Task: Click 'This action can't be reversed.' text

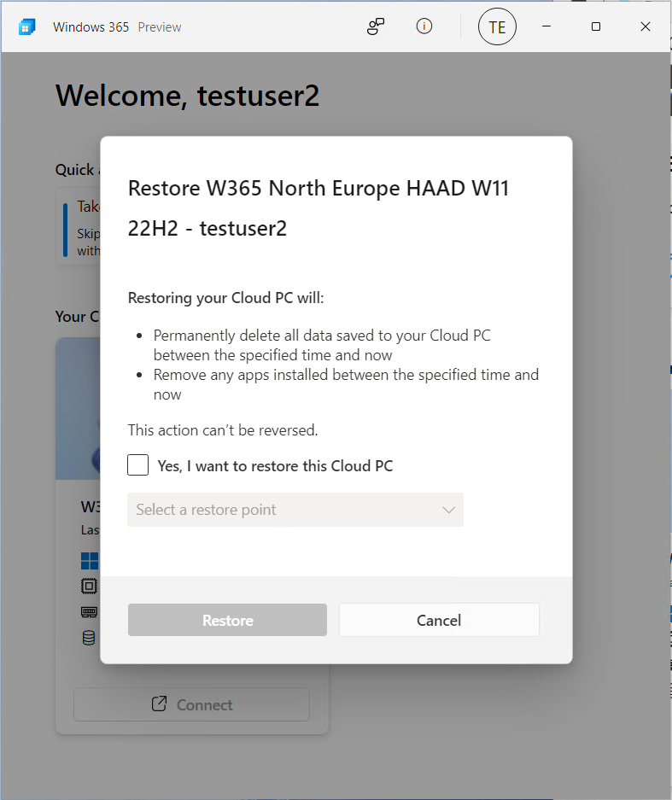Action: coord(223,430)
